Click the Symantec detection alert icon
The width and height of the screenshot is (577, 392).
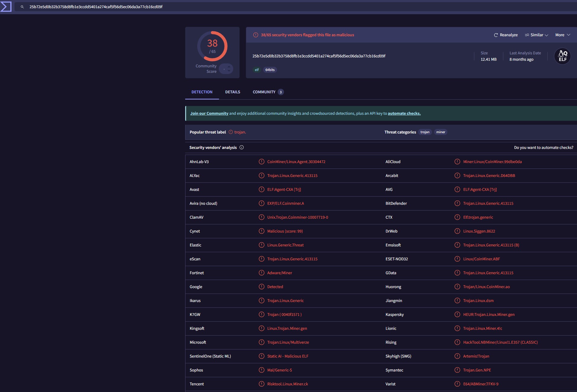click(x=457, y=370)
